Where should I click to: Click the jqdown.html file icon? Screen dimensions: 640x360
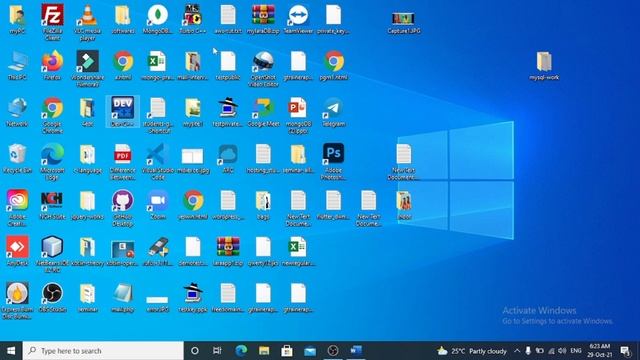[x=193, y=201]
